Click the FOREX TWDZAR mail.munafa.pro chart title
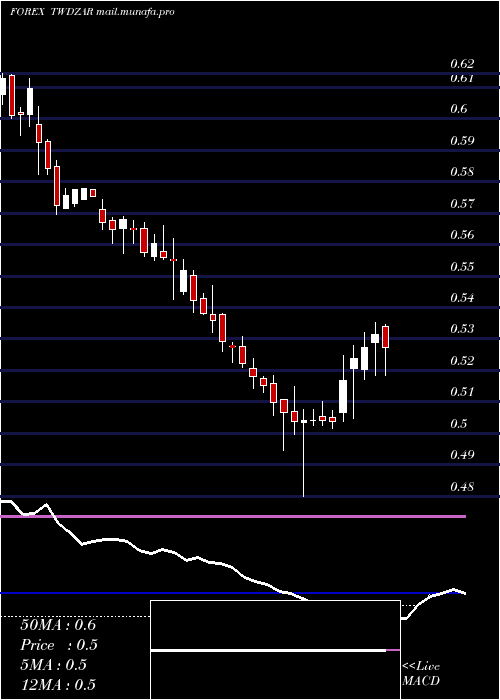500x700 pixels. (92, 12)
